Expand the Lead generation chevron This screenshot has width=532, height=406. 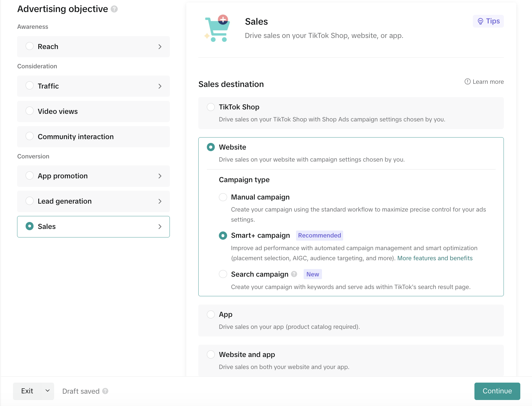(160, 201)
